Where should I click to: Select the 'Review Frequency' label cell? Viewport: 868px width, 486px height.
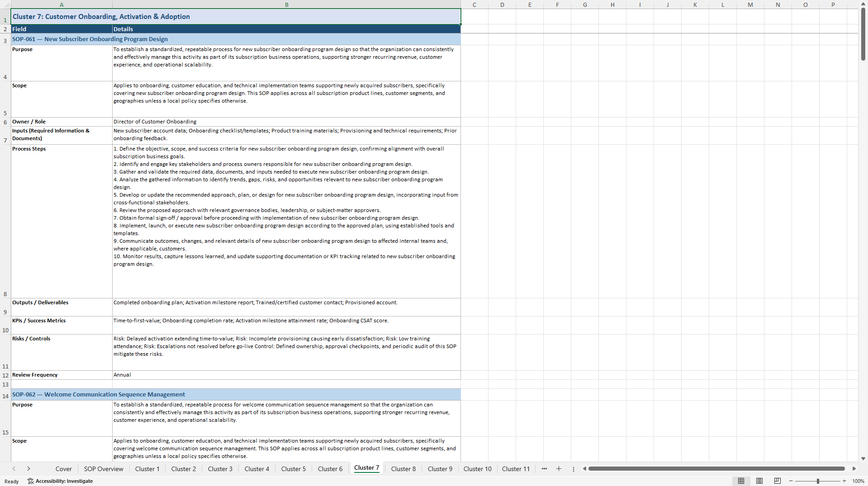[62, 375]
